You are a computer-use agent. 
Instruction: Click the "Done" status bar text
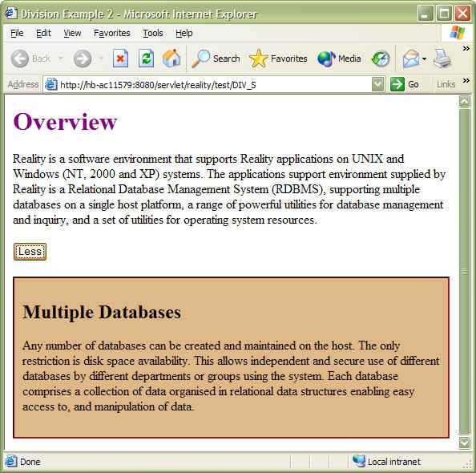30,462
